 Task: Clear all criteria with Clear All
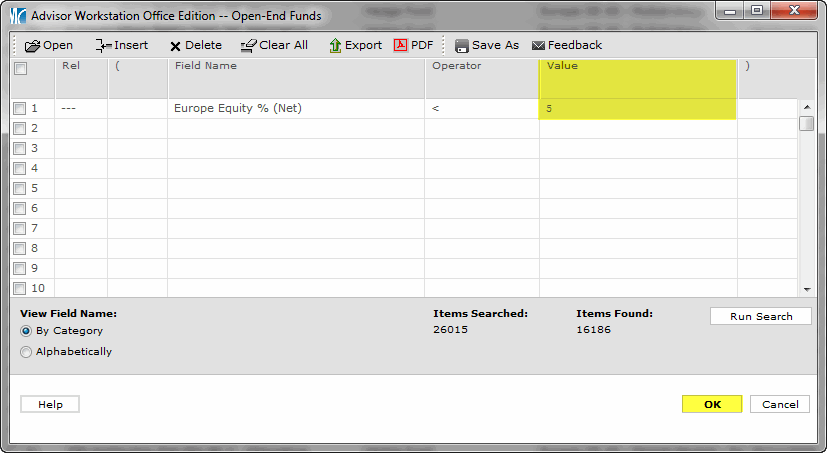(x=249, y=45)
